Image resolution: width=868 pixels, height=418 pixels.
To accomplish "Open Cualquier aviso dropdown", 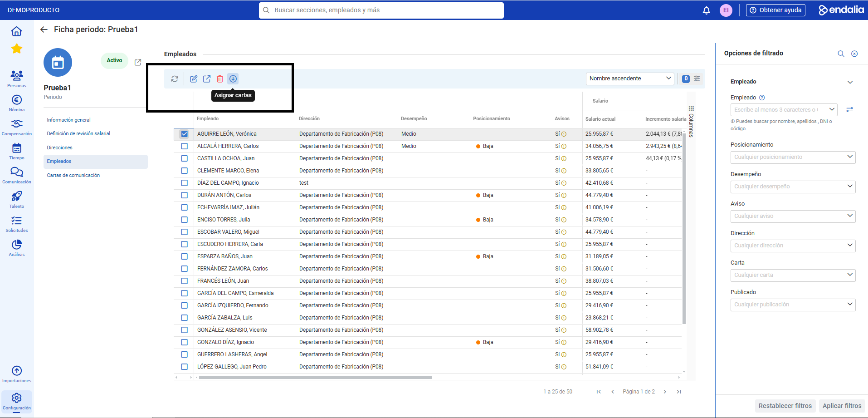I will (x=793, y=216).
